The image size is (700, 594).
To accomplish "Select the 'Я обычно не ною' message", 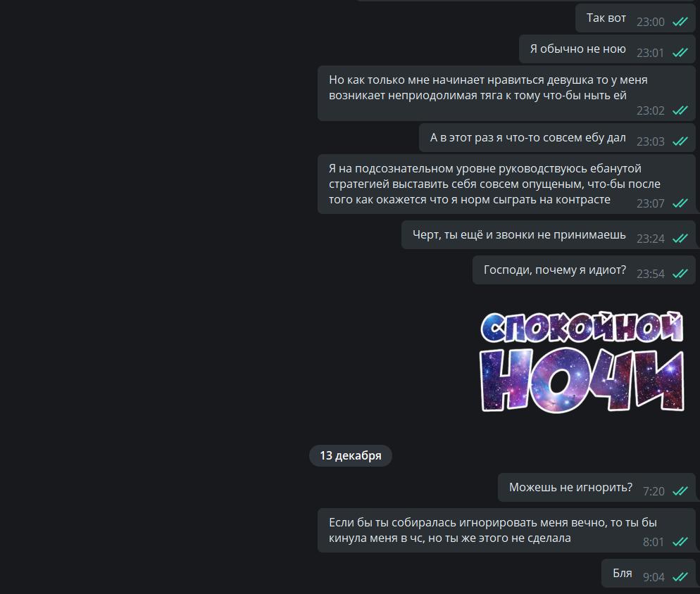I will click(x=607, y=49).
